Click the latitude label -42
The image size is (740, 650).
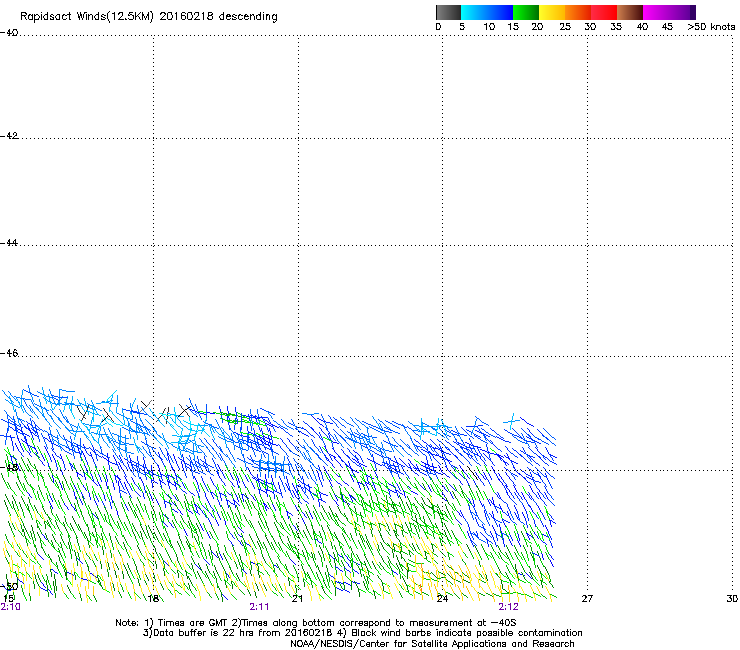tap(9, 136)
